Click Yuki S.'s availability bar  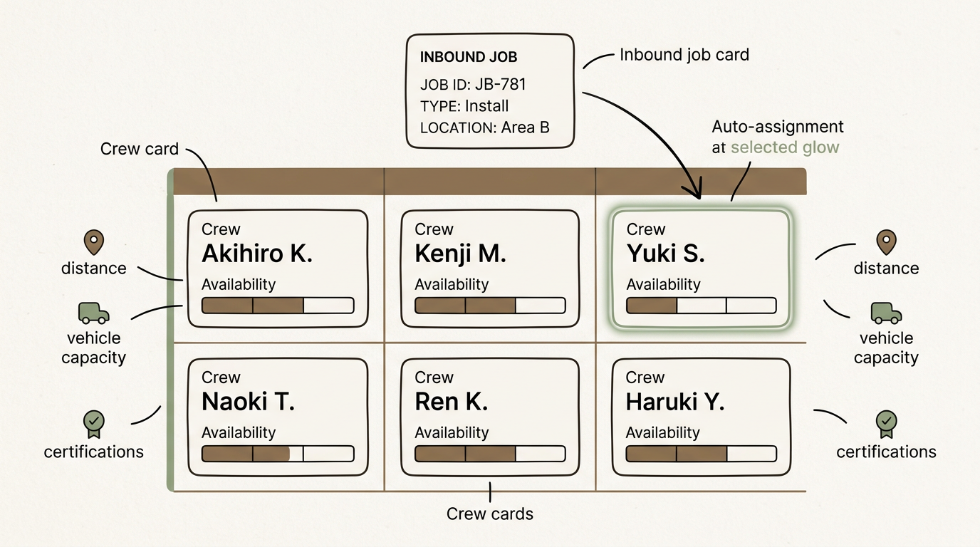tap(702, 306)
